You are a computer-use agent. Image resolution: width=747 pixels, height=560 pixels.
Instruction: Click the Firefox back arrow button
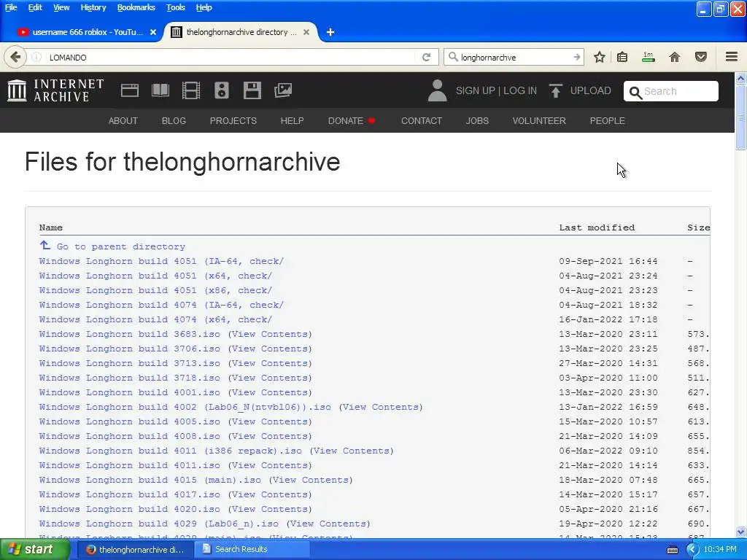click(x=15, y=57)
